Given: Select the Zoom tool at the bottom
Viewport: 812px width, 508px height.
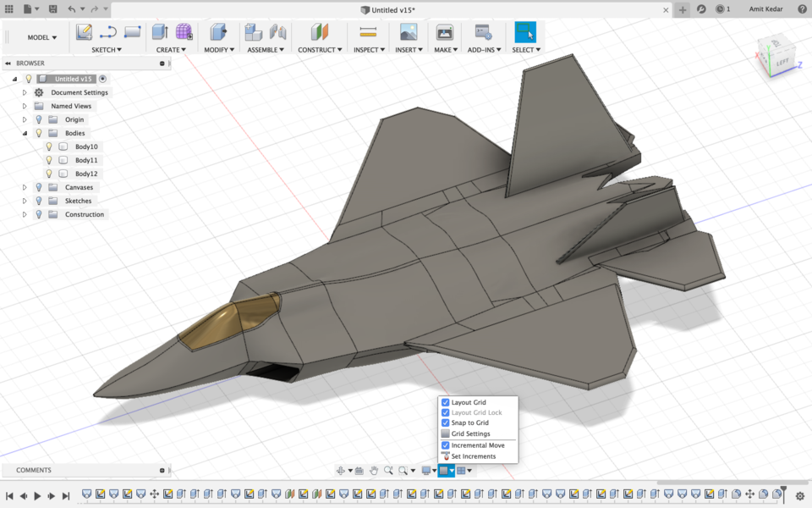Looking at the screenshot, I should (389, 470).
